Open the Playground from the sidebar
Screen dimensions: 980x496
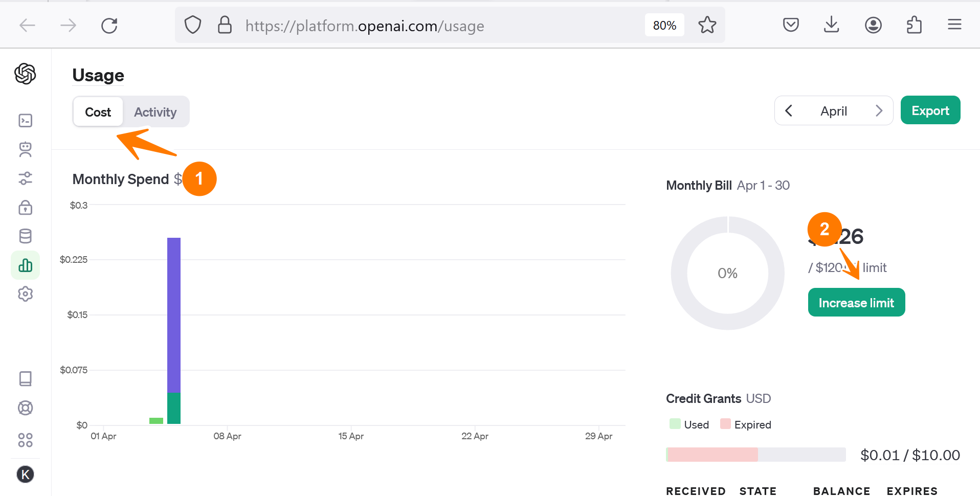click(x=25, y=120)
